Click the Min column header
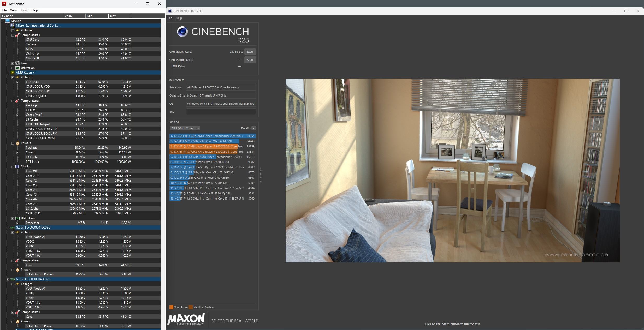Screen dimensions: 644x330 pyautogui.click(x=97, y=16)
